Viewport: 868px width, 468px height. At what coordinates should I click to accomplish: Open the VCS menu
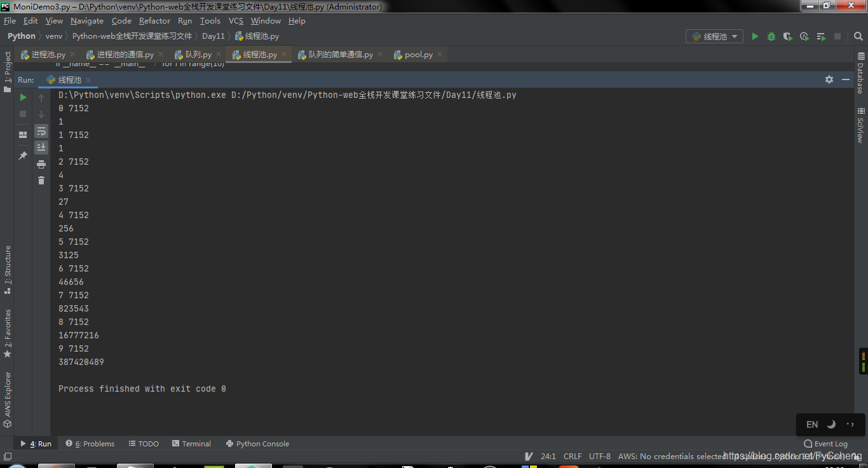[236, 20]
